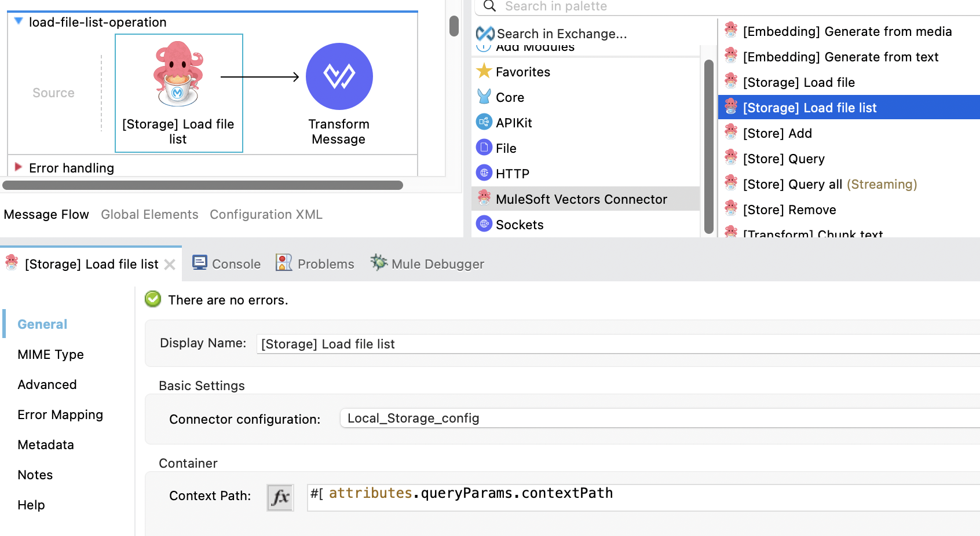Image resolution: width=980 pixels, height=536 pixels.
Task: Select the Help properties section
Action: (31, 505)
